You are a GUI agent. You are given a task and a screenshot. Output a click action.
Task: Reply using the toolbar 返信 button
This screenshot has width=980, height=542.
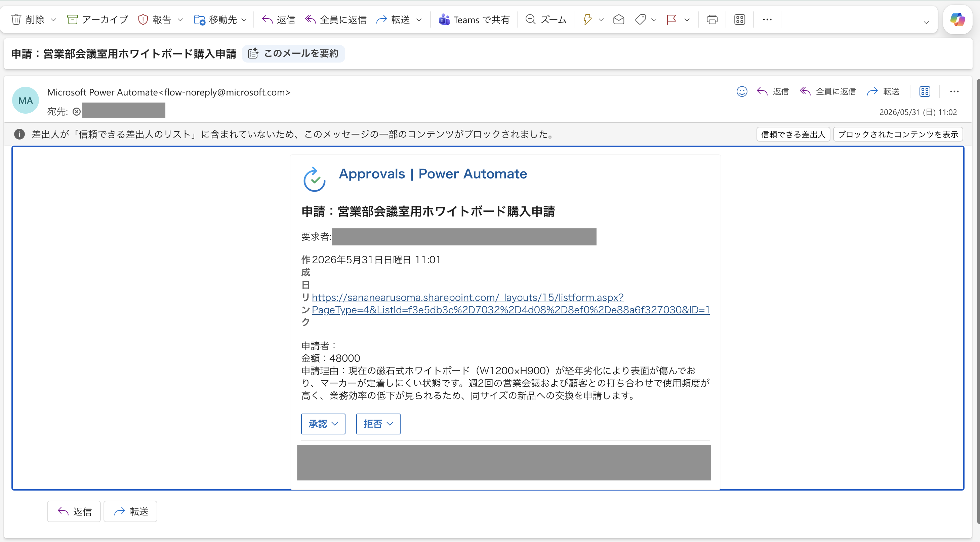pos(279,20)
